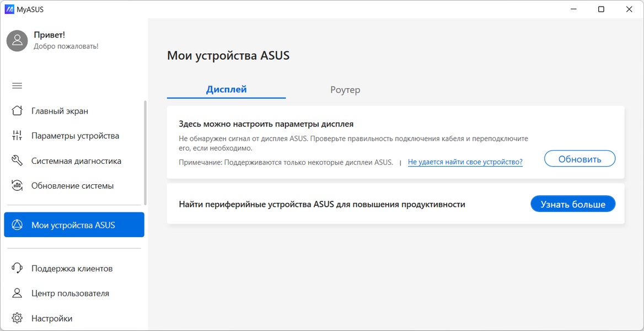Click the MyASUS logo in title bar

[x=9, y=9]
